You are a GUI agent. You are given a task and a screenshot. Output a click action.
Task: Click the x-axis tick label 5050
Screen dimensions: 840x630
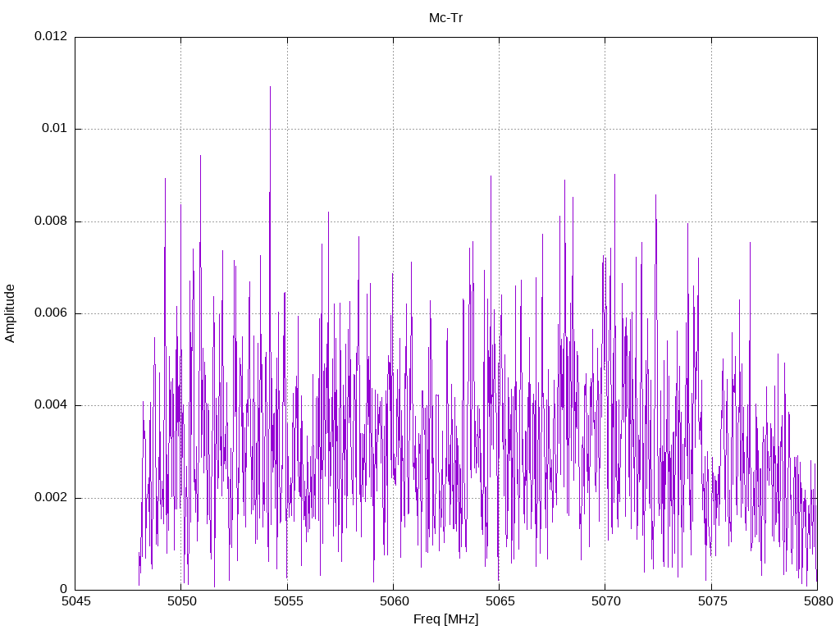click(182, 601)
